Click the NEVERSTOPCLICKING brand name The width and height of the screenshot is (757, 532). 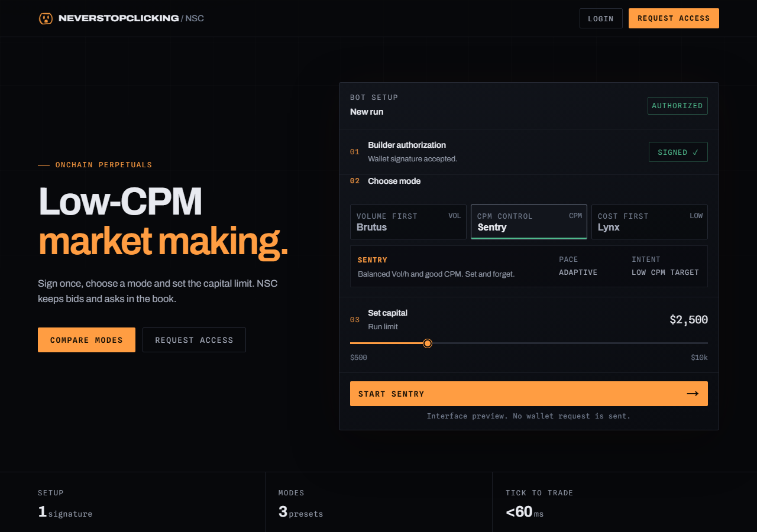coord(118,18)
